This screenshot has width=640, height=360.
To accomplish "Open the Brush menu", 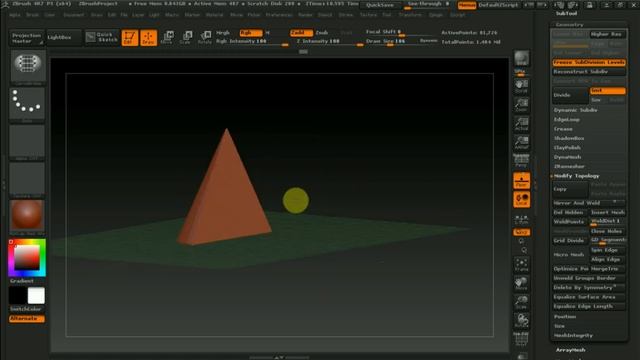I will [x=32, y=15].
